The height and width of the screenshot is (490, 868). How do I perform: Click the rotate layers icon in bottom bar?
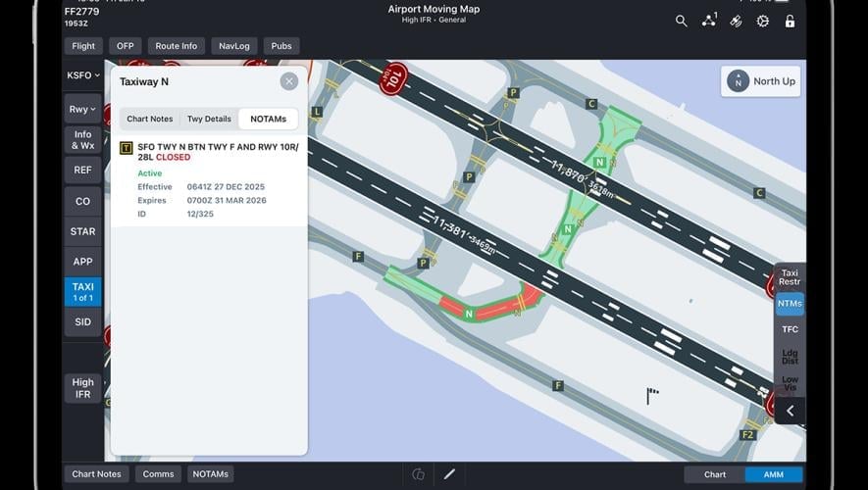[419, 474]
